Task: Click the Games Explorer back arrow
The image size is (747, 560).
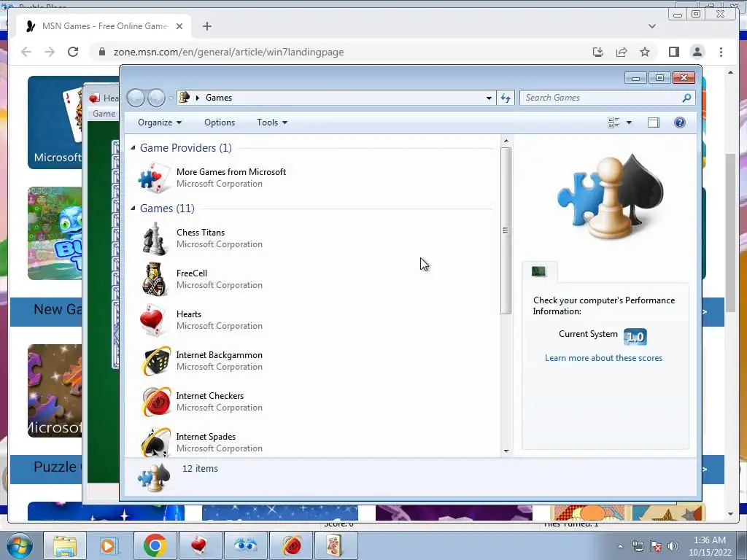Action: click(136, 98)
